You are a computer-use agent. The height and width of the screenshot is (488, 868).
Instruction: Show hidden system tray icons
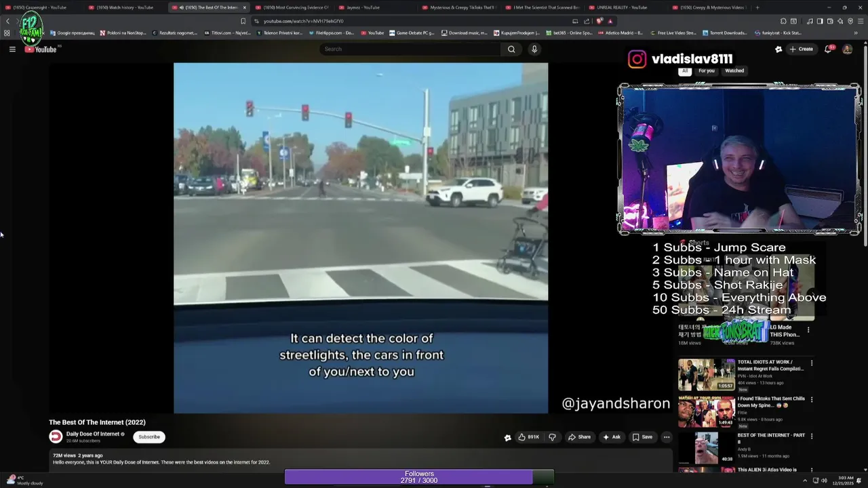click(x=804, y=480)
